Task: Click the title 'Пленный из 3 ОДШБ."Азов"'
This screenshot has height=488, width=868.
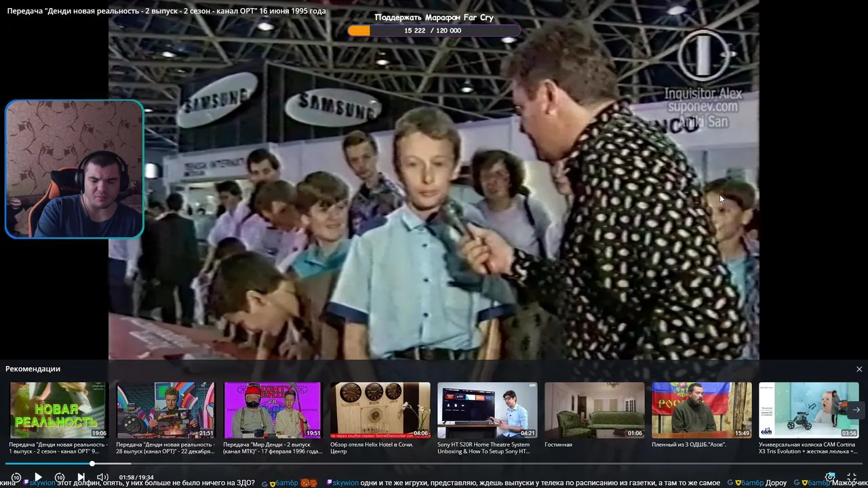Action: click(688, 445)
